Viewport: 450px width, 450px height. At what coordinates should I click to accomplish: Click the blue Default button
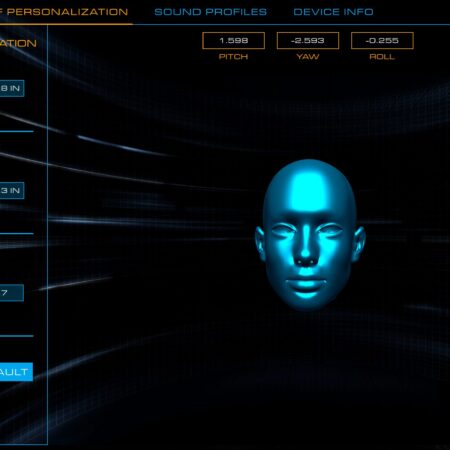click(x=16, y=372)
